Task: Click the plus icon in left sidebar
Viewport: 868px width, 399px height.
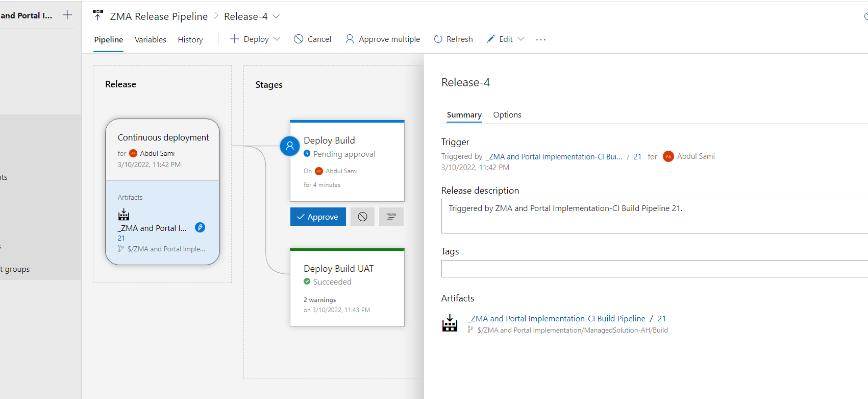Action: coord(67,15)
